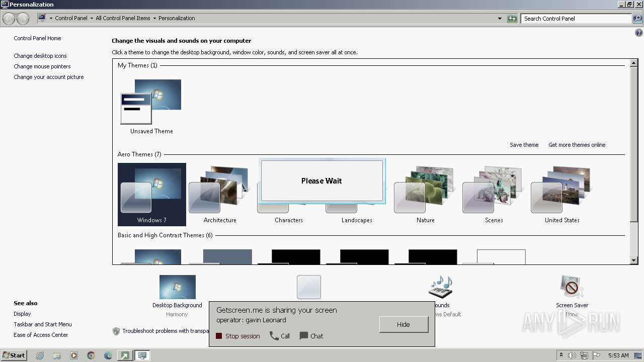Expand dropdown arrow after All Control Panel Items
Image resolution: width=644 pixels, height=362 pixels.
click(154, 18)
